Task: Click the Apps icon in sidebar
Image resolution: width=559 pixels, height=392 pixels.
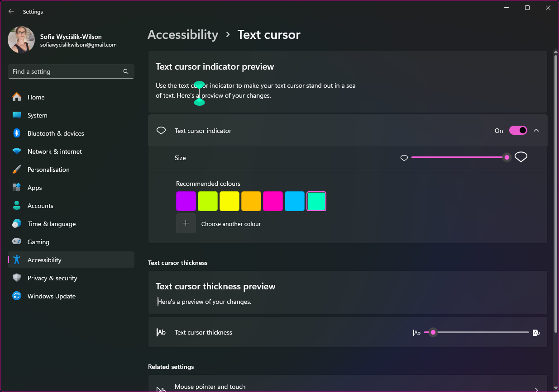Action: click(17, 188)
